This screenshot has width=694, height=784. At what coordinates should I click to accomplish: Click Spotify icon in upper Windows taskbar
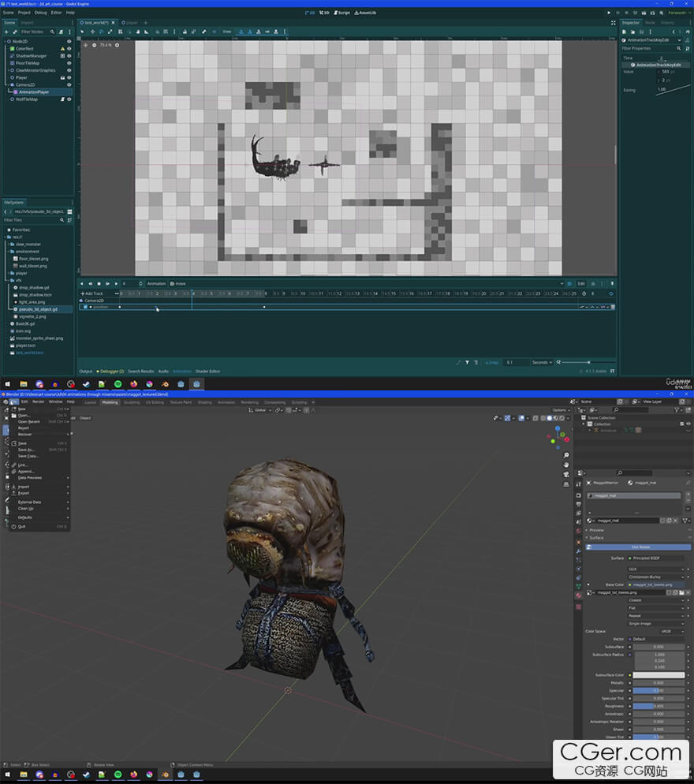tap(118, 384)
